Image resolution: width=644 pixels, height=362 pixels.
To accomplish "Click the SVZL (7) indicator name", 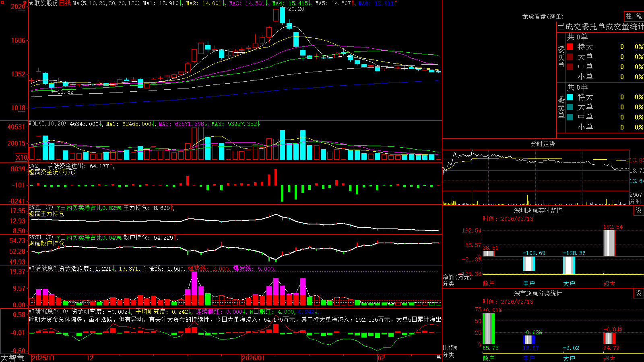I will (41, 208).
